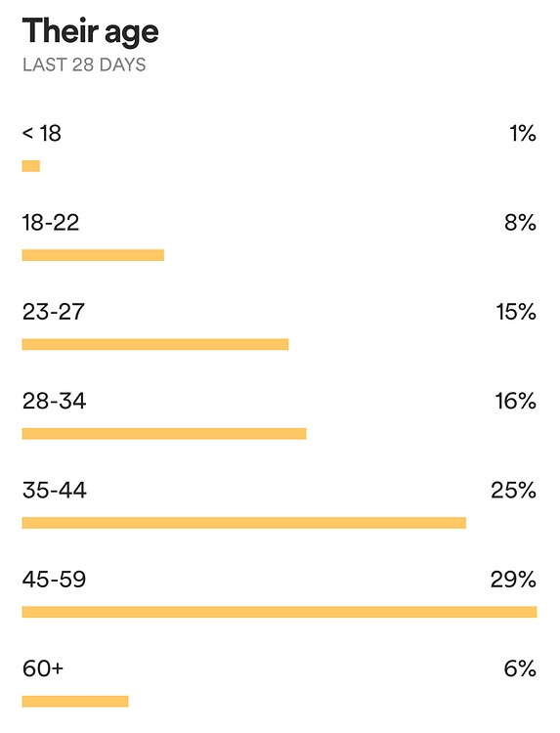
Task: Click the 35-44 age bar
Action: [x=244, y=523]
